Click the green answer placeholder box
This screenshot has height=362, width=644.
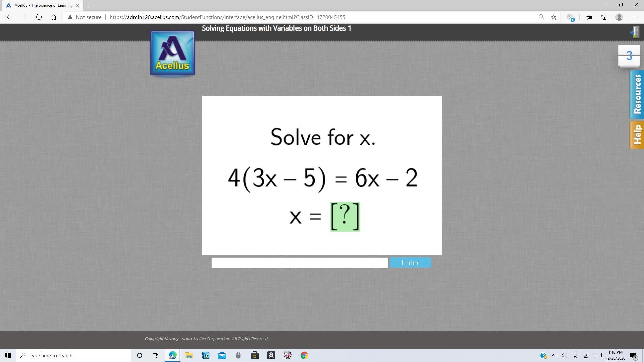(x=345, y=217)
